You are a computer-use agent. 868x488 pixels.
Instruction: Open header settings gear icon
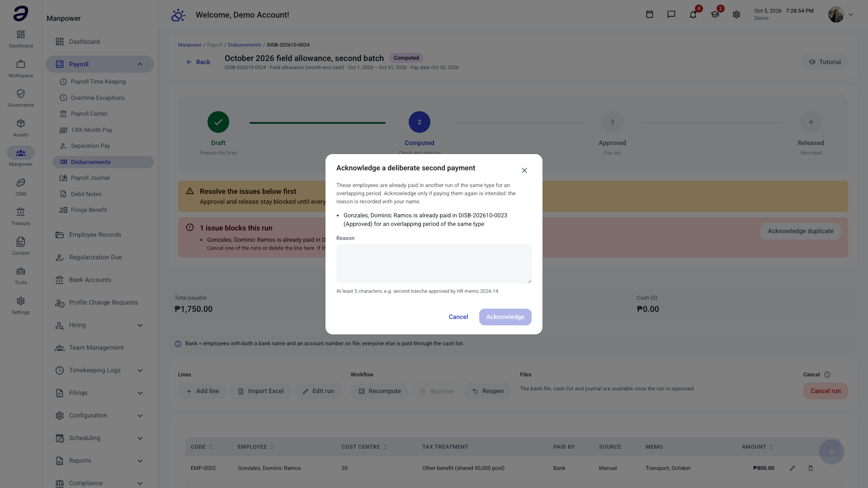point(736,14)
